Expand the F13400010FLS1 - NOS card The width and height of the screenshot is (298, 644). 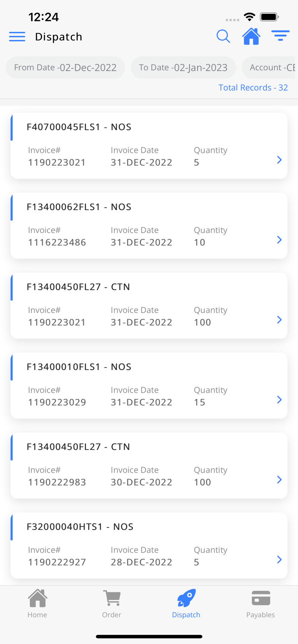coord(279,400)
